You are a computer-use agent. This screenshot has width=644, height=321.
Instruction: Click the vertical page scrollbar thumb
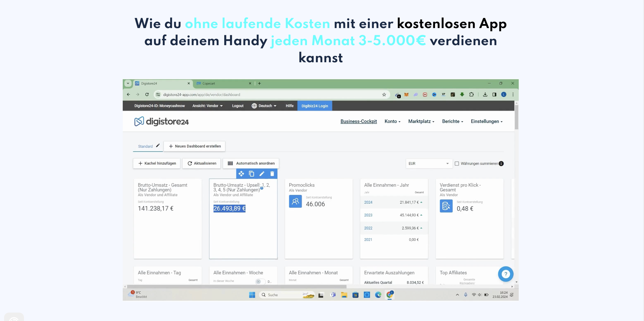click(x=516, y=117)
